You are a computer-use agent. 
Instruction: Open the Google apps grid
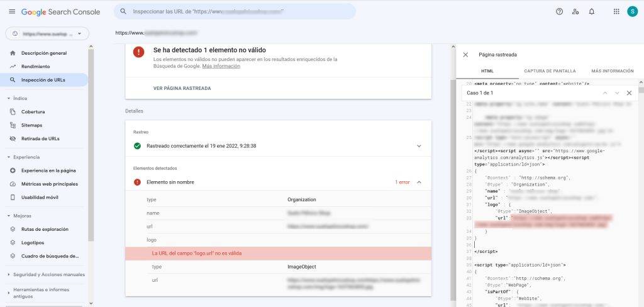coord(616,11)
